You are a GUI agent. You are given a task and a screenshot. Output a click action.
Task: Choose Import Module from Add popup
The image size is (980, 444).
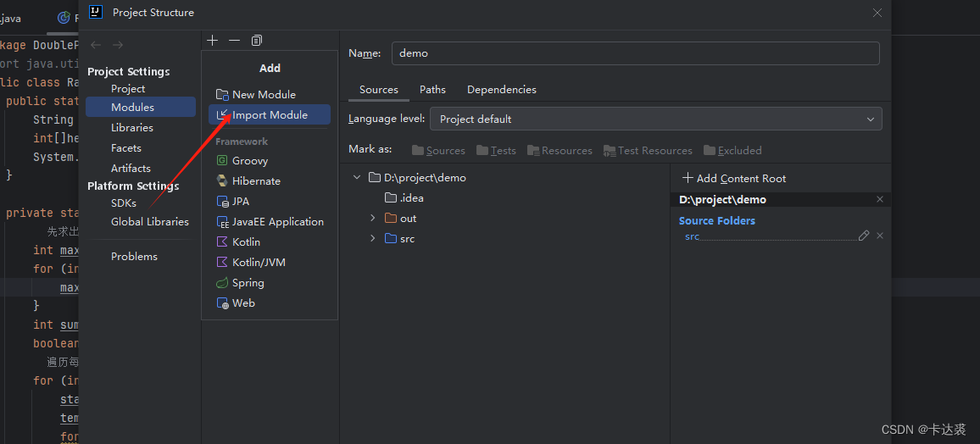click(270, 115)
